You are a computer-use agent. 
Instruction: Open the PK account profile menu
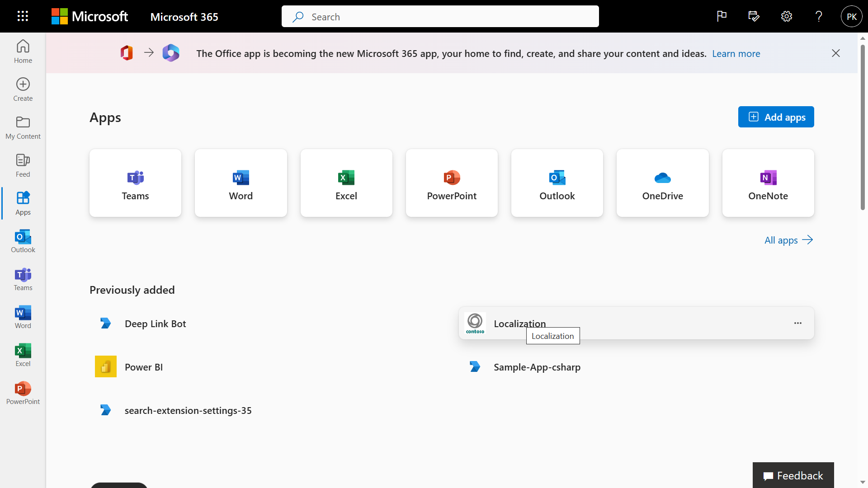[x=852, y=16]
